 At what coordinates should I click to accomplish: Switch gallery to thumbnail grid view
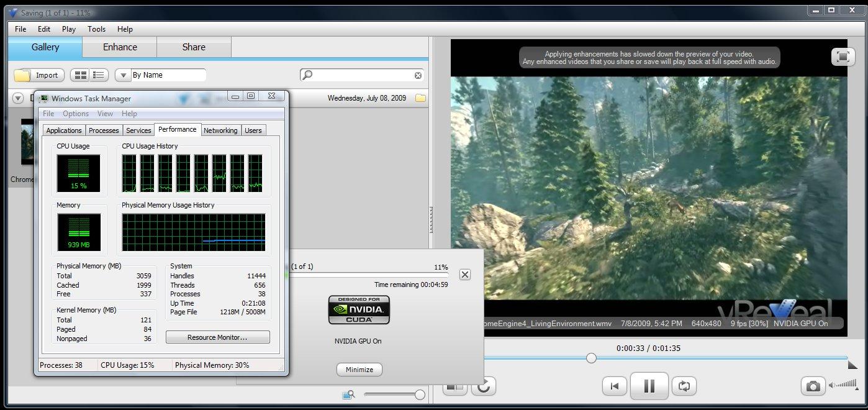point(80,75)
